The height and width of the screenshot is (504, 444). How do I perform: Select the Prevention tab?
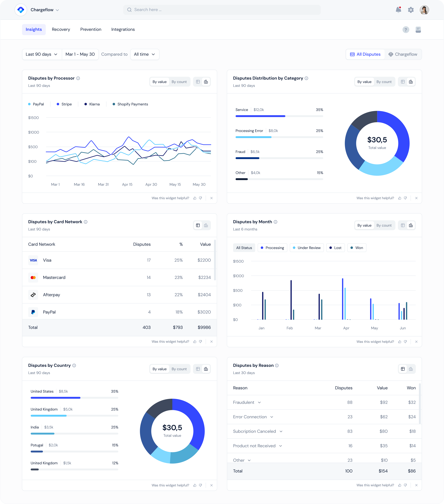tap(90, 29)
